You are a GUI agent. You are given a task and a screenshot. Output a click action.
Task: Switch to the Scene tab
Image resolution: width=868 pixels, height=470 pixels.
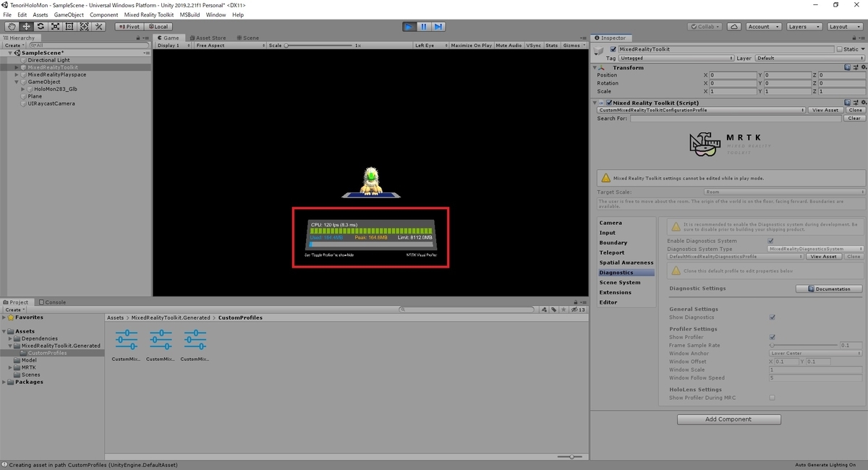pyautogui.click(x=247, y=38)
